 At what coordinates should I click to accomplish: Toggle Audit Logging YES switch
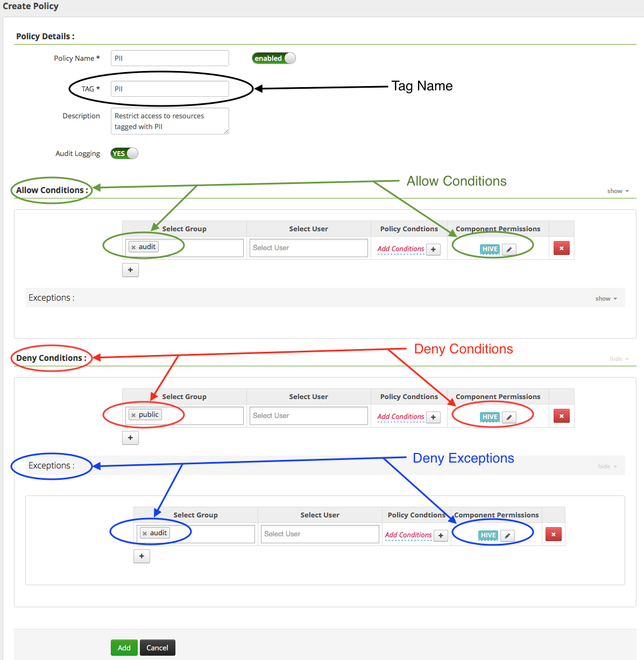point(124,154)
